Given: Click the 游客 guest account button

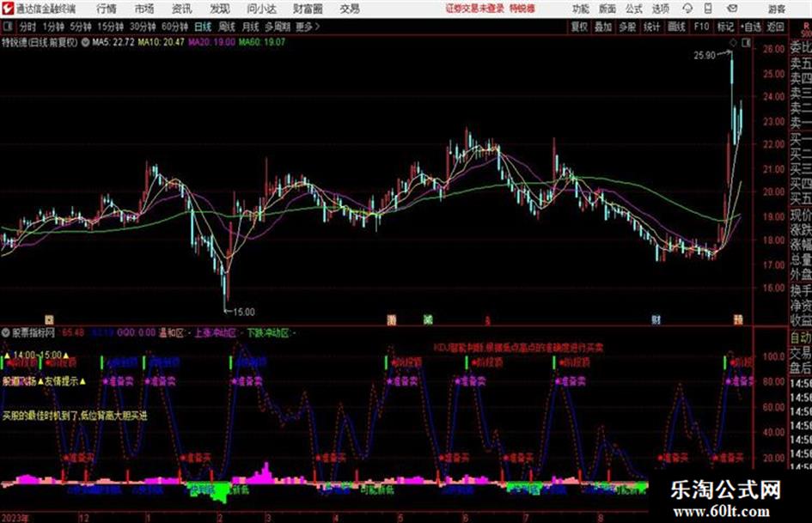Looking at the screenshot, I should [777, 9].
